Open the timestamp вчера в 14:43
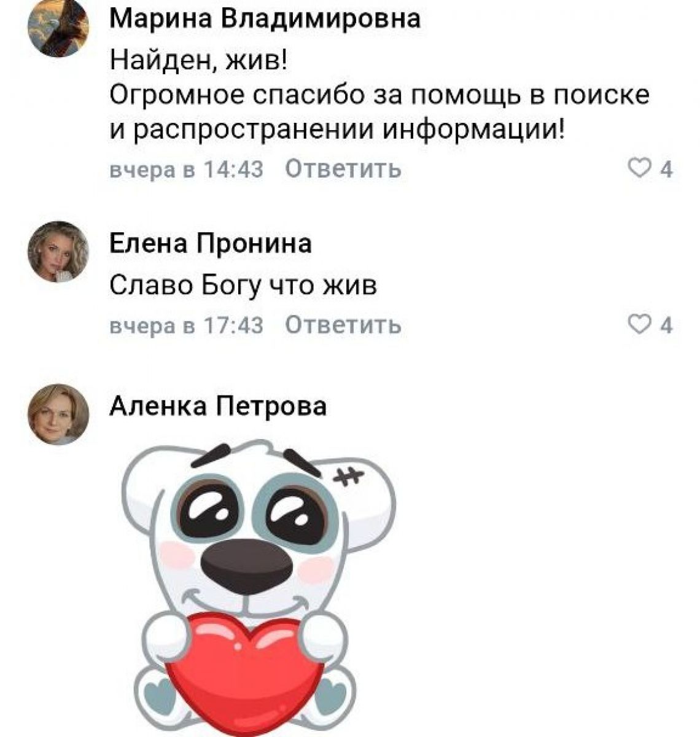Screen dimensions: 700x737 (186, 169)
